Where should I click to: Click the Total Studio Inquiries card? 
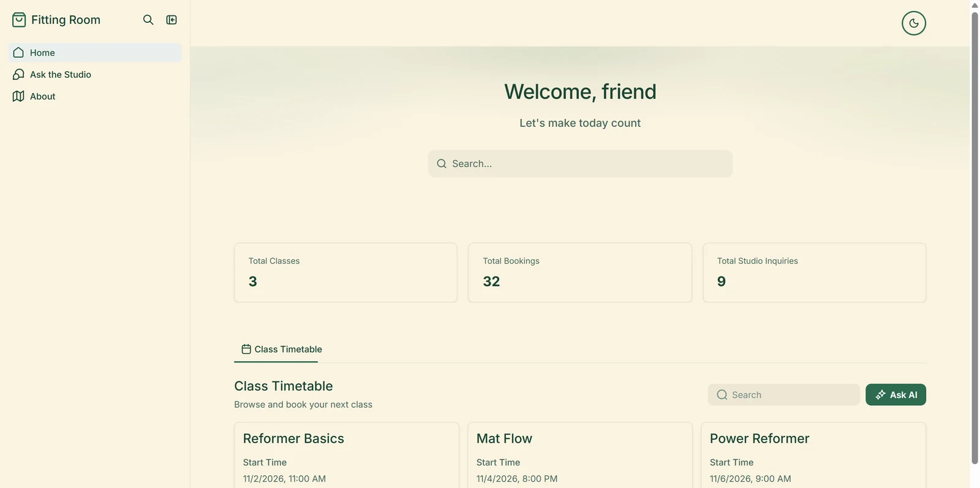pos(814,272)
